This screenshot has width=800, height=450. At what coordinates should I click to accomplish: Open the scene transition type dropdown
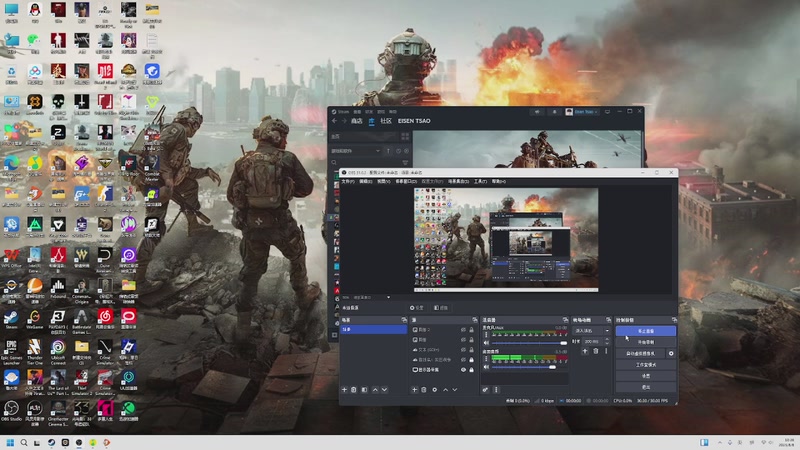591,331
